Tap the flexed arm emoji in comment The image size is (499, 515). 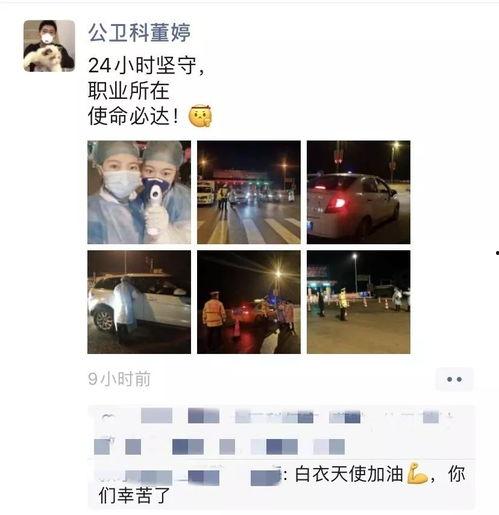(417, 473)
